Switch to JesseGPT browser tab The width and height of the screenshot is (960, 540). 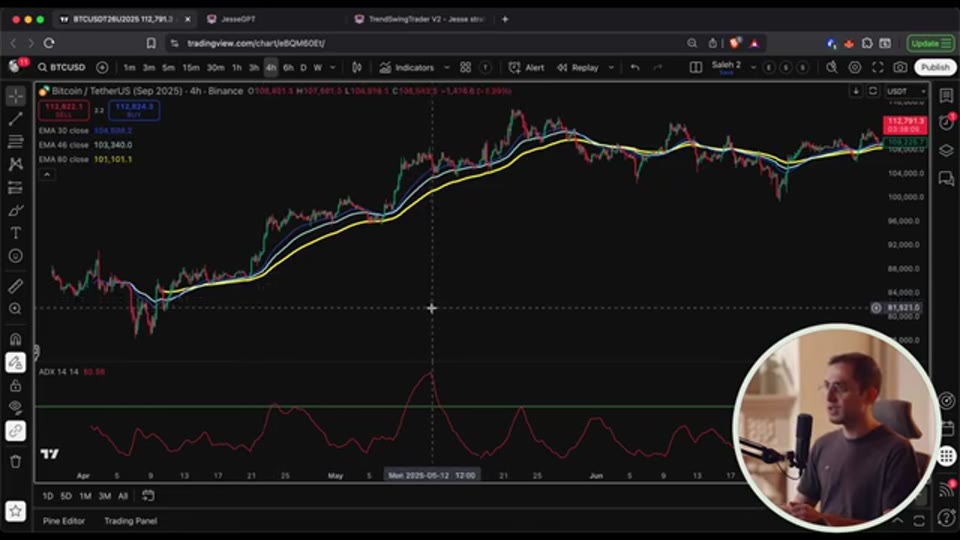pos(238,20)
